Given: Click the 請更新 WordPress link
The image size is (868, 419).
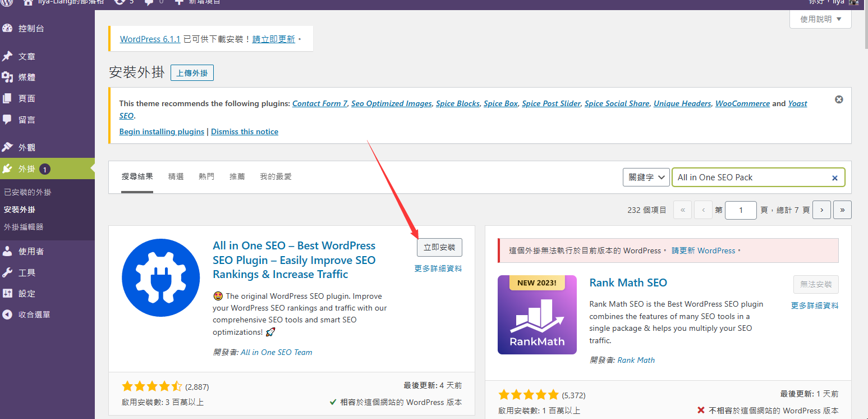Looking at the screenshot, I should pyautogui.click(x=703, y=251).
